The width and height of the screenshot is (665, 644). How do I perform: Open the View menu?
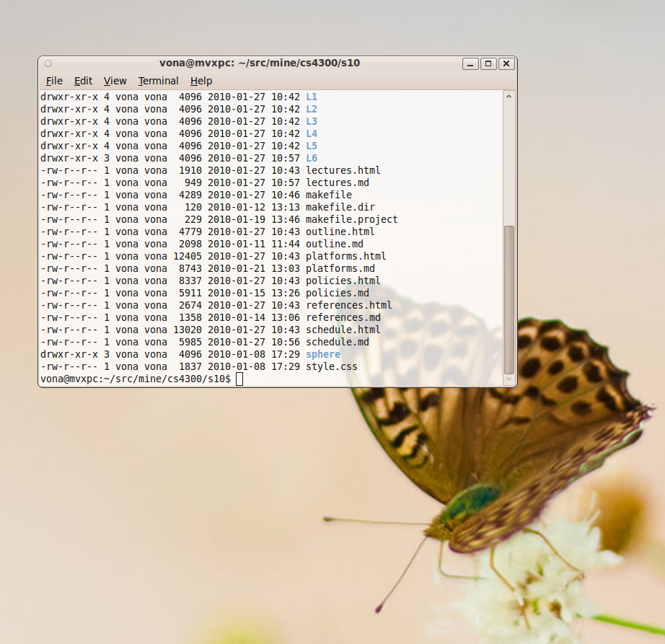click(x=115, y=81)
